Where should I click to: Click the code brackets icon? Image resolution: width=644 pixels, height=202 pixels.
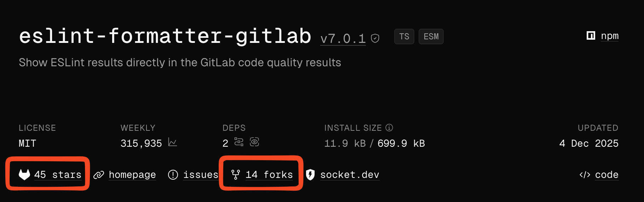(x=585, y=175)
